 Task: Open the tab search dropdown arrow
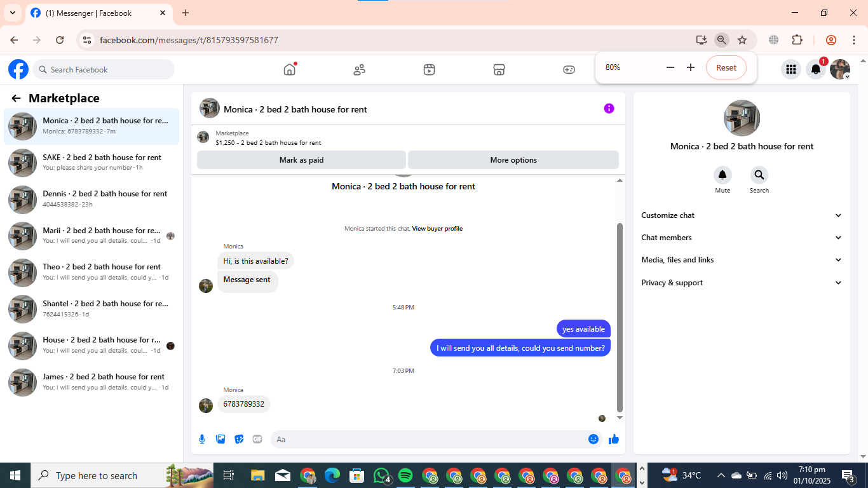tap(12, 13)
